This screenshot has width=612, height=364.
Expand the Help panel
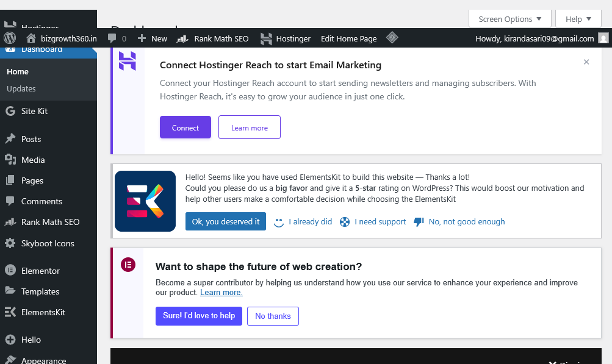tap(577, 18)
